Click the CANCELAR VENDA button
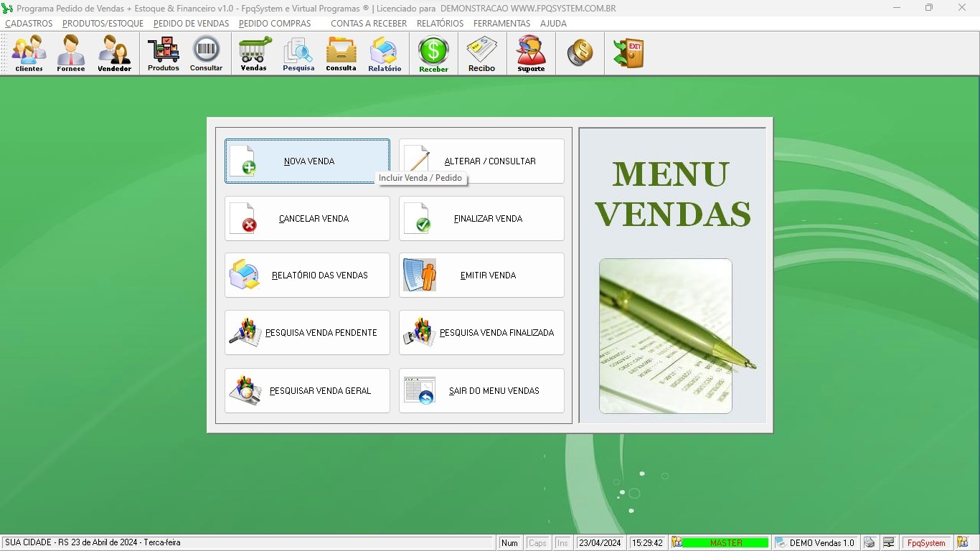The height and width of the screenshot is (551, 980). 307,219
